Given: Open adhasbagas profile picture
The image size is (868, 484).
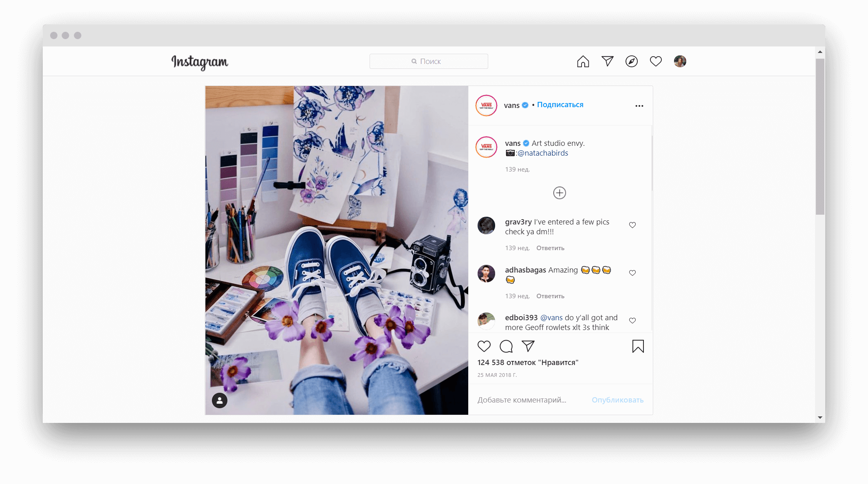Looking at the screenshot, I should click(x=486, y=273).
